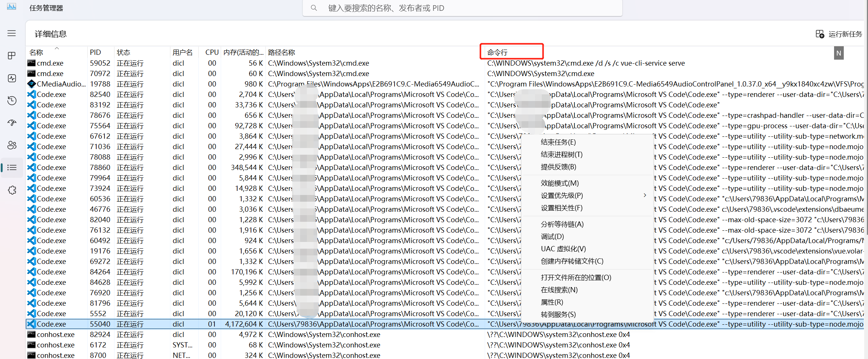Click the 运行新任务 button
The width and height of the screenshot is (868, 359).
coord(839,34)
